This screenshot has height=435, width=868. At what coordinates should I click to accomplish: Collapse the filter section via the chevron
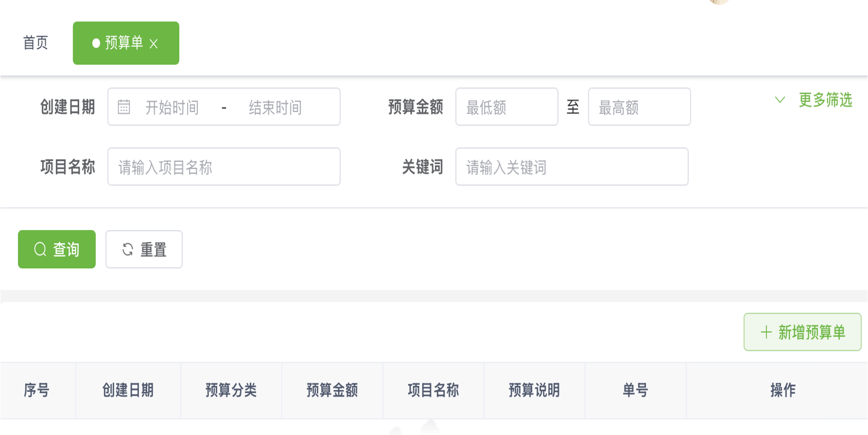[780, 99]
